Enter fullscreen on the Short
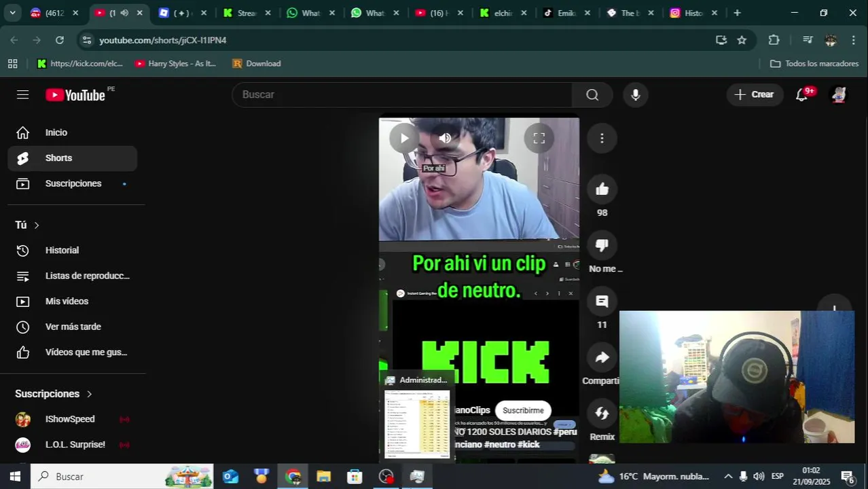 539,139
